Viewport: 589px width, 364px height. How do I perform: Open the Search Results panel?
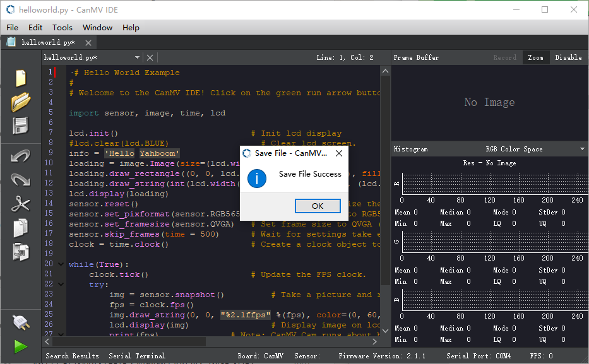tap(72, 356)
